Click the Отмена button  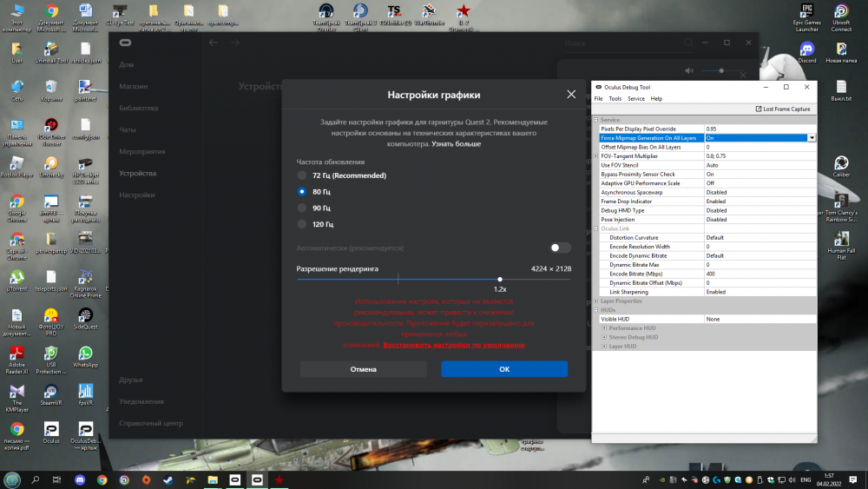click(x=363, y=369)
